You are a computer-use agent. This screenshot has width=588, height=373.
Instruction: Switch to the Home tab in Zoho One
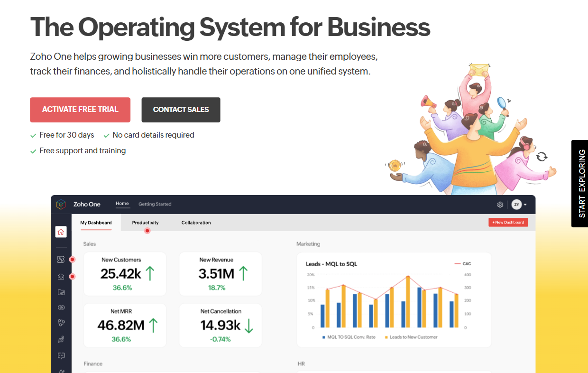point(122,204)
